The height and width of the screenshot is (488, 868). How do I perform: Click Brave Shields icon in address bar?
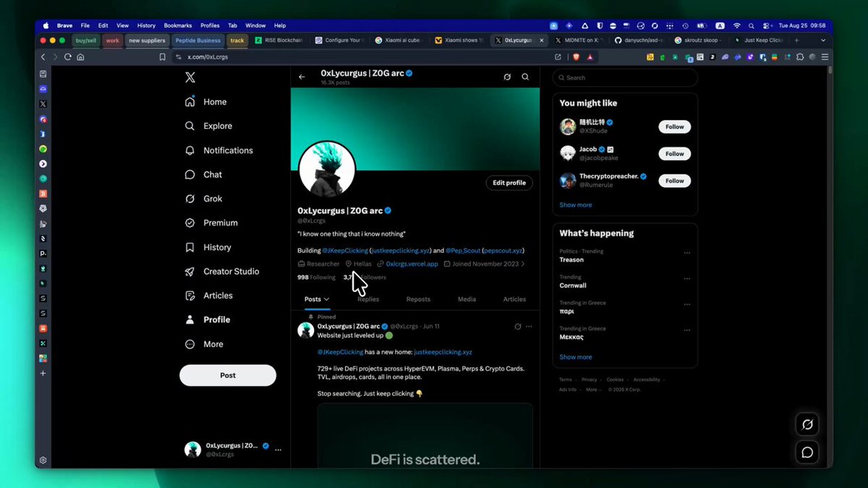click(x=576, y=56)
